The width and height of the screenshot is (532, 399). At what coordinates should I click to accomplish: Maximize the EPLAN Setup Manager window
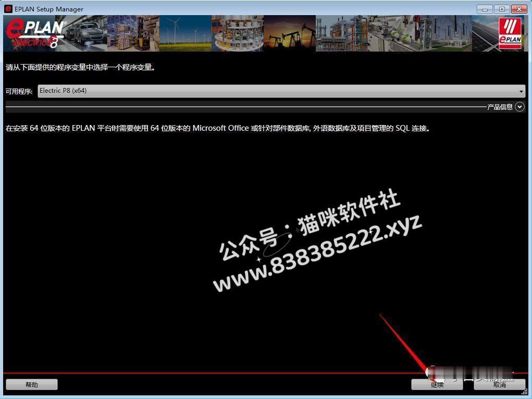click(x=502, y=9)
